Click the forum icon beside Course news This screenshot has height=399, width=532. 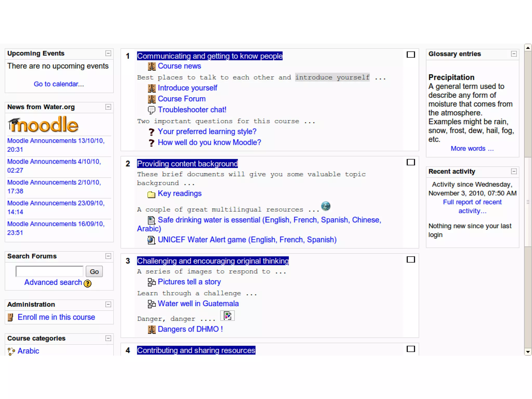[x=151, y=66]
